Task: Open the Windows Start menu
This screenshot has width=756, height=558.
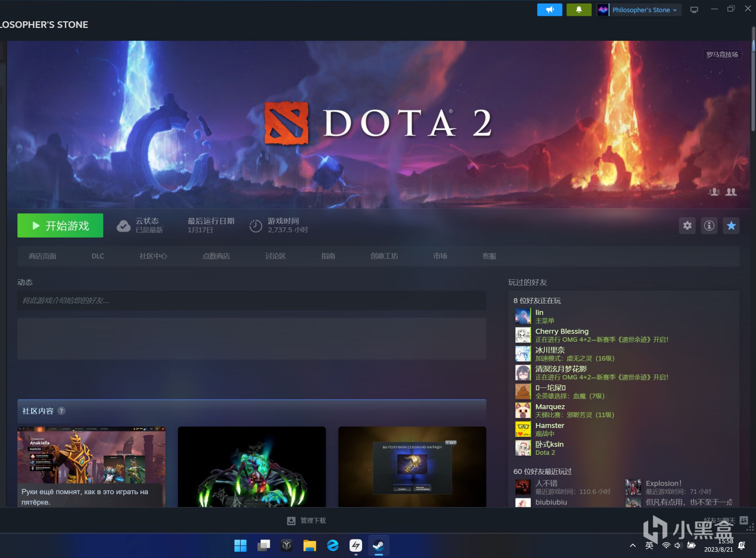Action: 240,545
